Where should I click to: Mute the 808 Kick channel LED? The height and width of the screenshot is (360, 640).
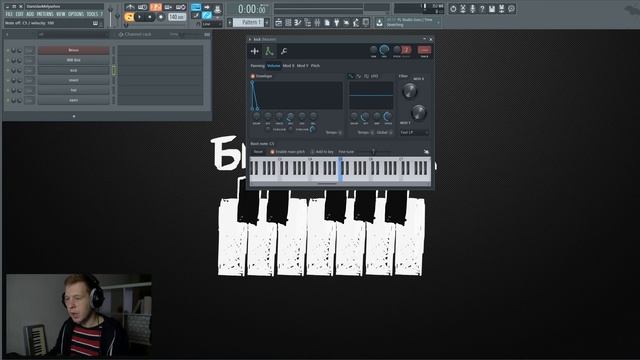(x=8, y=60)
